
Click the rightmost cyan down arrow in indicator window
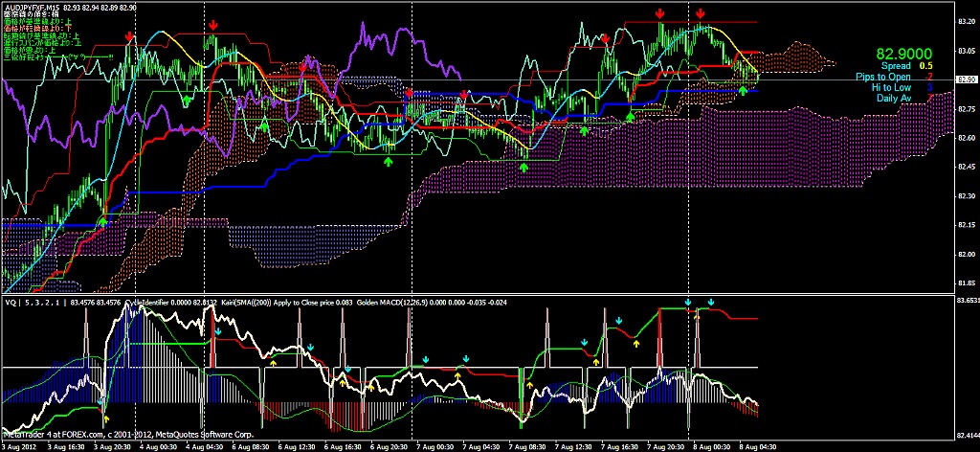[710, 303]
